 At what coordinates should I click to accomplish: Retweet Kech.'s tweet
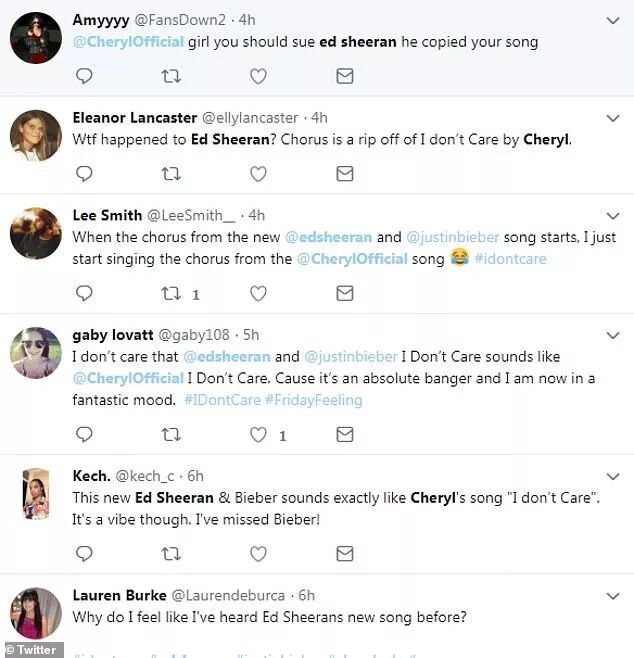(x=171, y=552)
